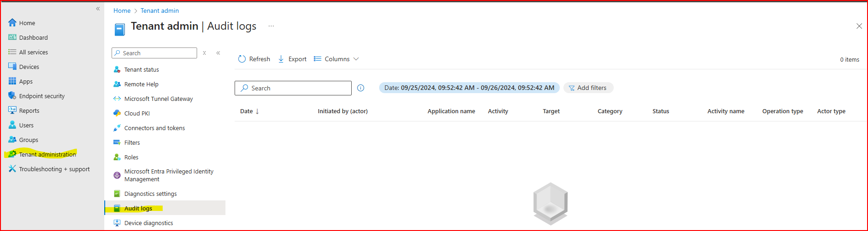Close the Audit logs blade
The image size is (868, 231).
(859, 26)
